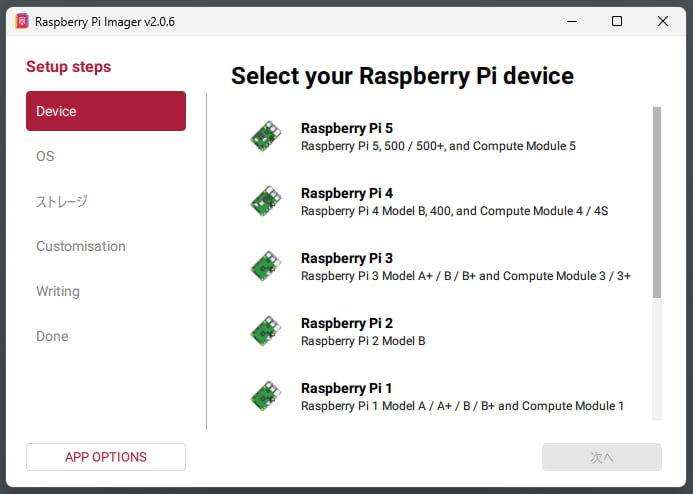Select the Device setup step
Screen dimensions: 693x494
point(105,111)
